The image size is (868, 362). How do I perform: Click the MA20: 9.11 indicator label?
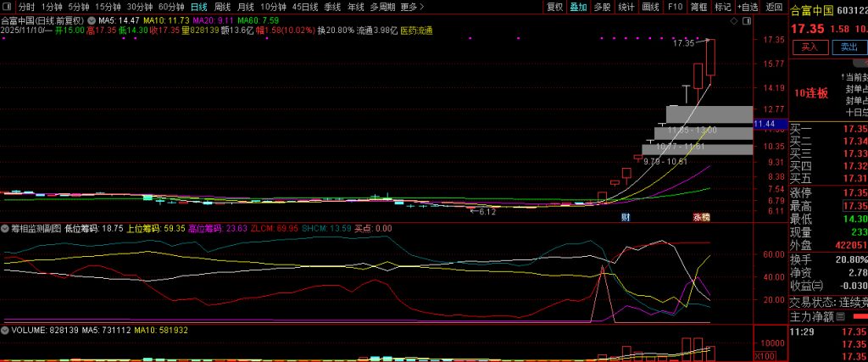(x=212, y=21)
